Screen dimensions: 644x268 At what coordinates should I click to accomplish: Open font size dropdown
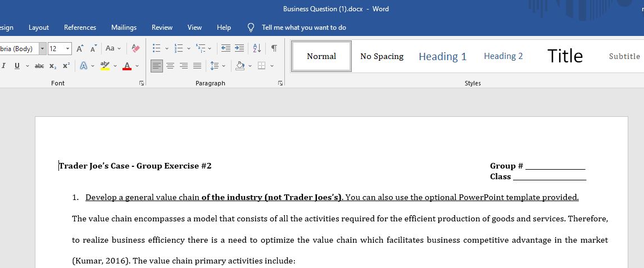pos(68,49)
